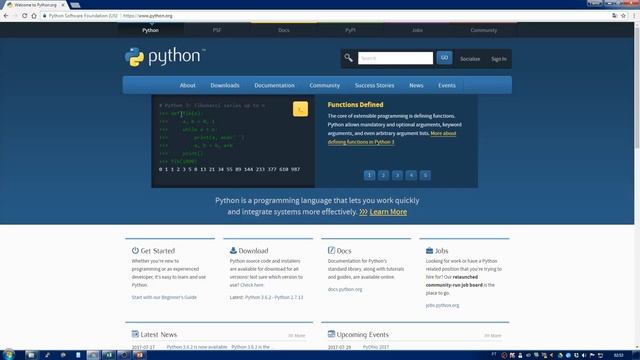Viewport: 640px width, 360px height.
Task: Expand the Socialize dropdown
Action: (470, 59)
